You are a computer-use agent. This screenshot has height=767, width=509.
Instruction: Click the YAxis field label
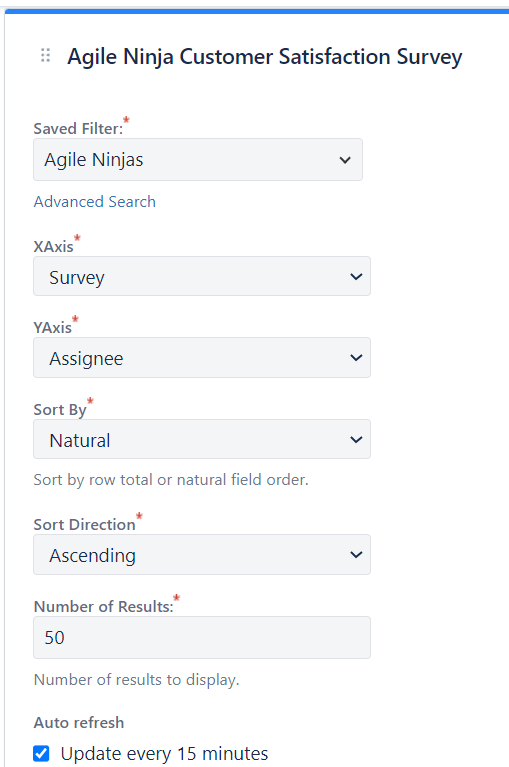click(x=52, y=327)
